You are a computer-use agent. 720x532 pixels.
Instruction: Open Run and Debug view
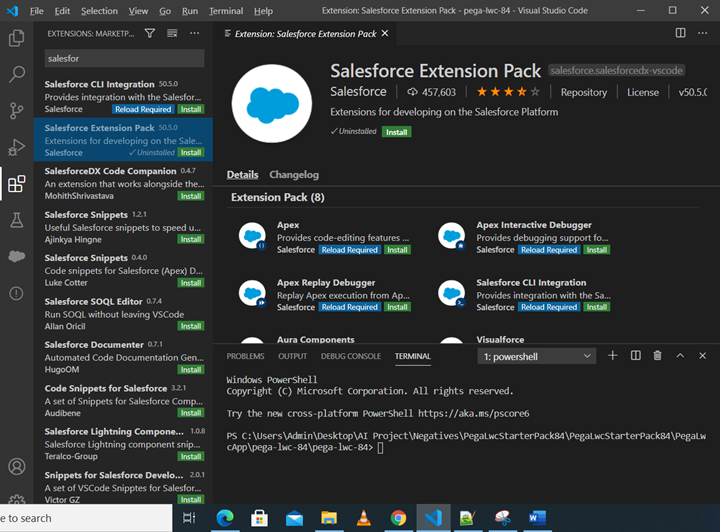pyautogui.click(x=17, y=147)
